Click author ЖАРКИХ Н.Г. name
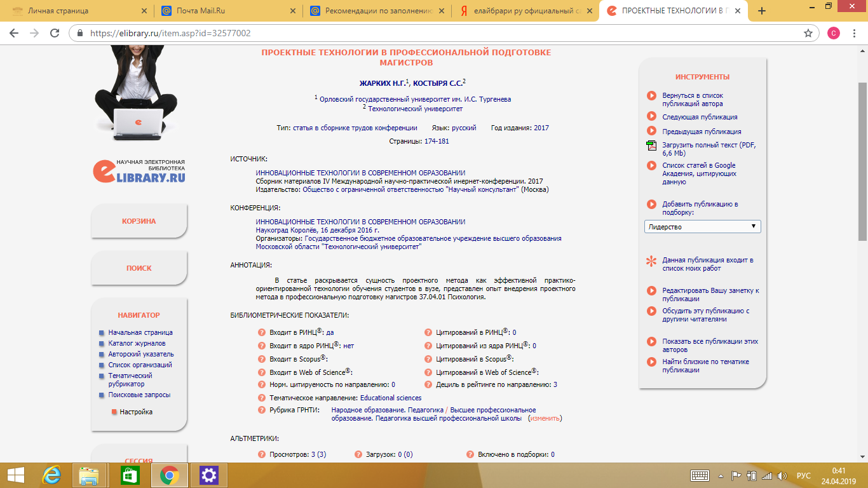 coord(383,83)
